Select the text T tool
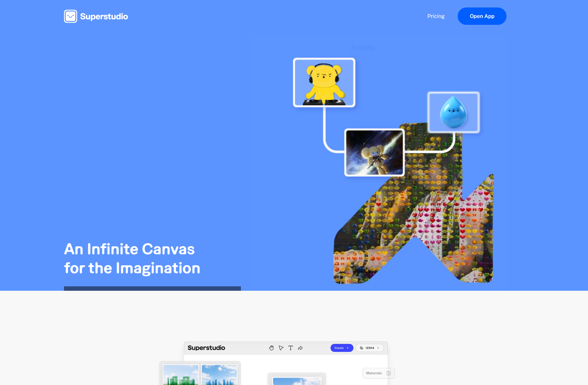This screenshot has height=385, width=588. (x=291, y=348)
